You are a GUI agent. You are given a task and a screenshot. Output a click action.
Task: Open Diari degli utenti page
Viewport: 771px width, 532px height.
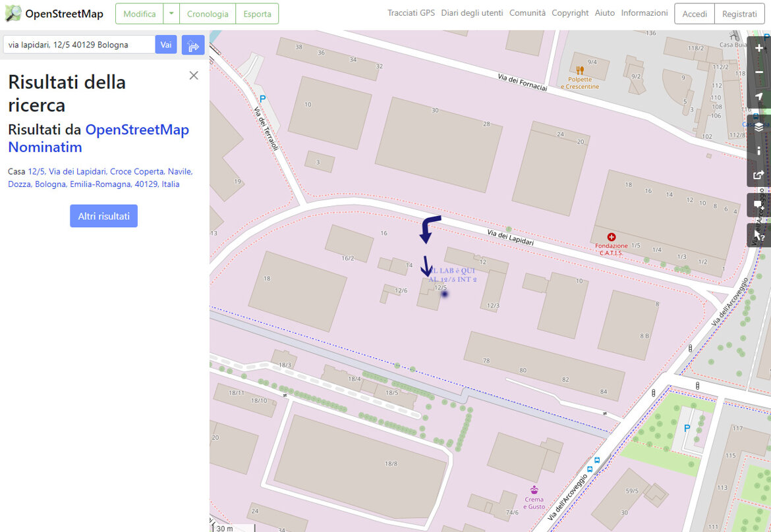tap(472, 13)
